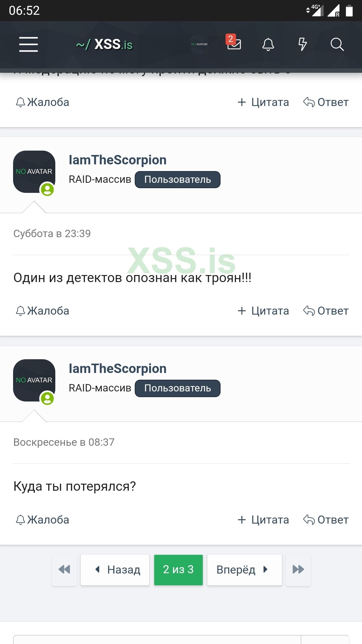The height and width of the screenshot is (644, 362).
Task: Add 'Один из детектов' post to Цитата multi-quote
Action: 263,311
